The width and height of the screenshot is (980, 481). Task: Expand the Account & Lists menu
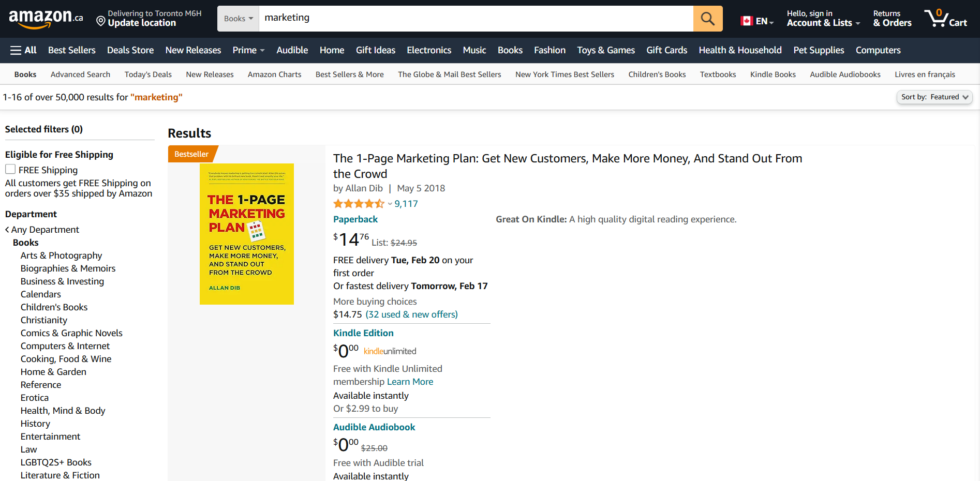click(823, 19)
